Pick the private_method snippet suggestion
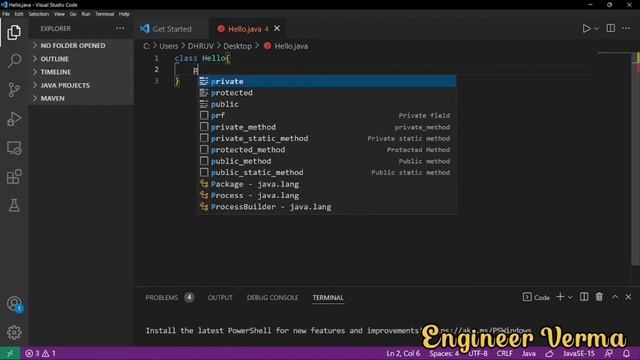This screenshot has height=360, width=640. pyautogui.click(x=327, y=127)
